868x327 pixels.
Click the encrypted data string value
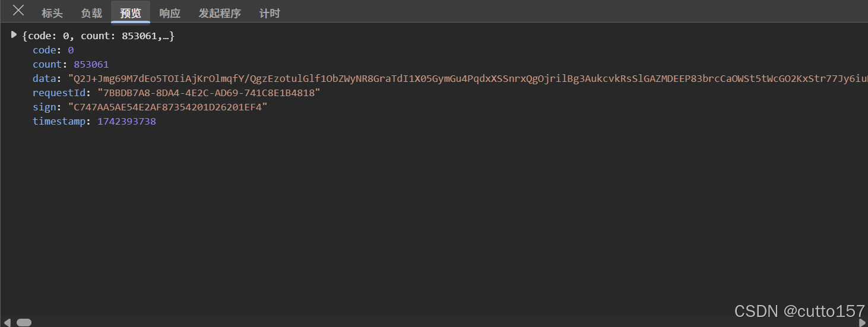(468, 79)
